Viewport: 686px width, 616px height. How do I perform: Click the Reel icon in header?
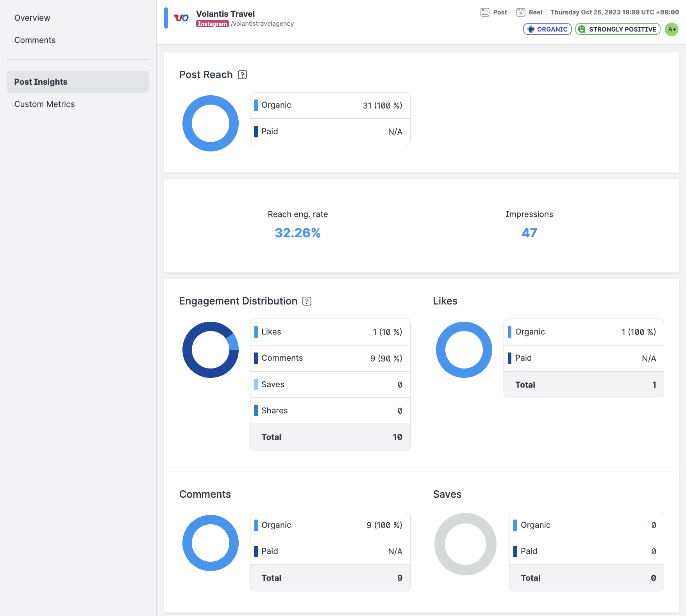tap(521, 12)
